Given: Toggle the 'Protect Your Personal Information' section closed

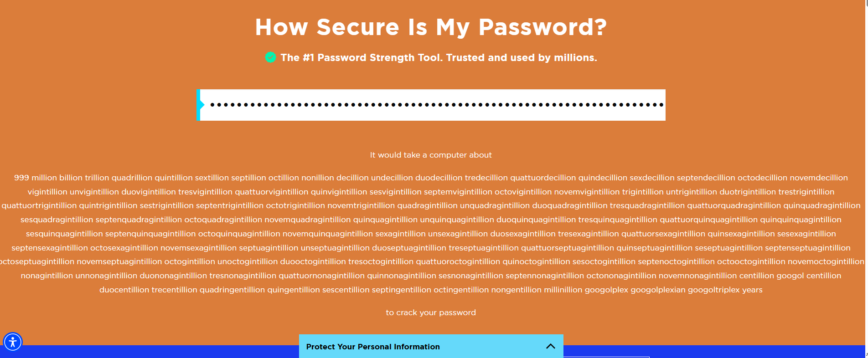Looking at the screenshot, I should pyautogui.click(x=551, y=347).
